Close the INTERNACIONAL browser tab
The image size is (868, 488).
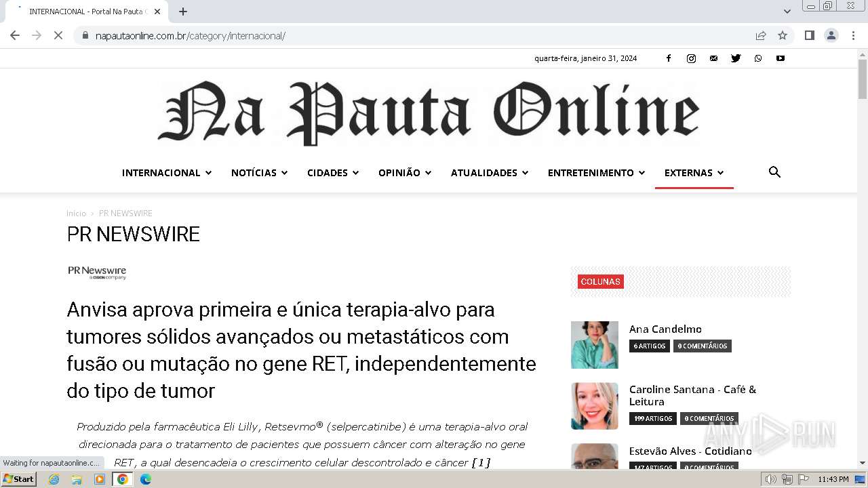(x=158, y=12)
